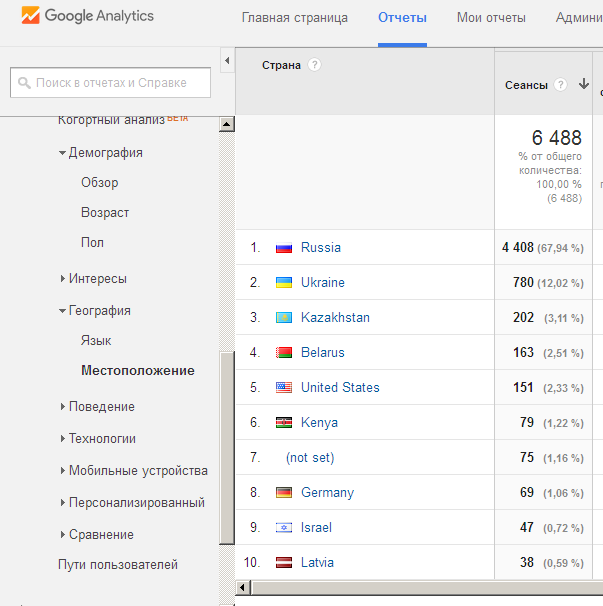Click Ukraine sessions value 780
Viewport: 603px width, 606px height.
(523, 283)
